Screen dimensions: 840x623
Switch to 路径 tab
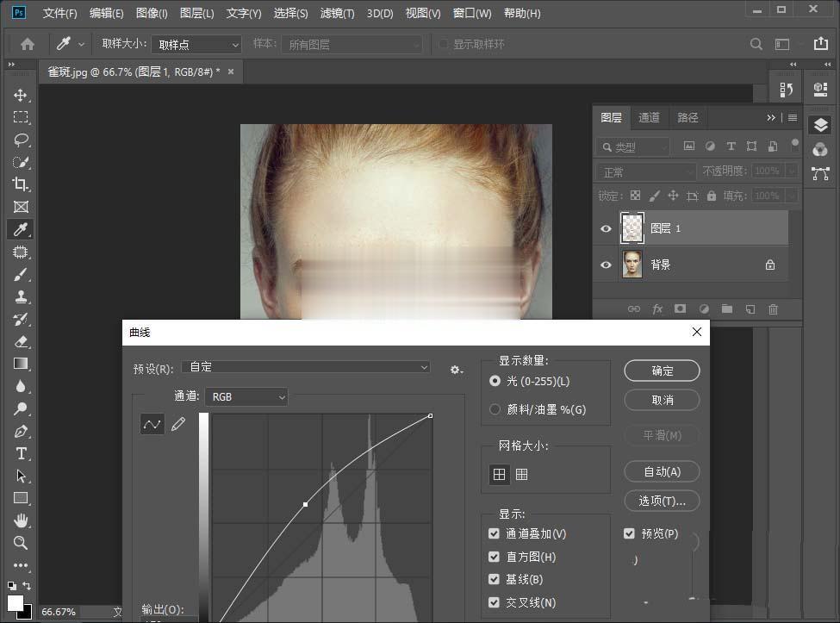coord(688,117)
